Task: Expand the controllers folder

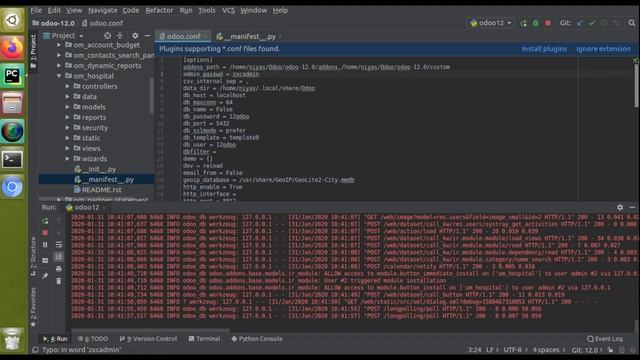Action: click(67, 86)
